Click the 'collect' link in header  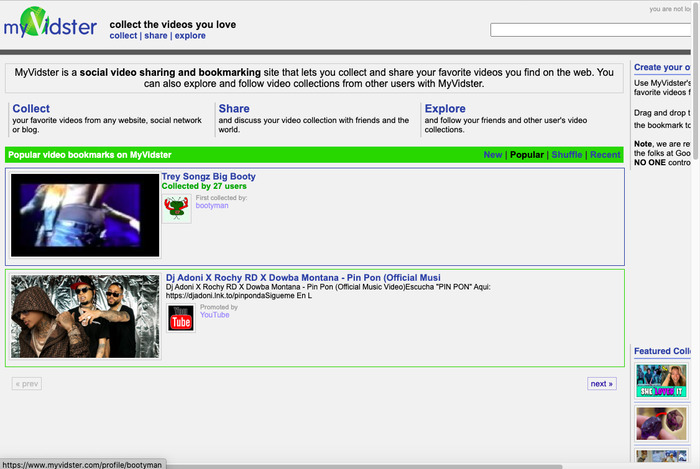point(123,36)
